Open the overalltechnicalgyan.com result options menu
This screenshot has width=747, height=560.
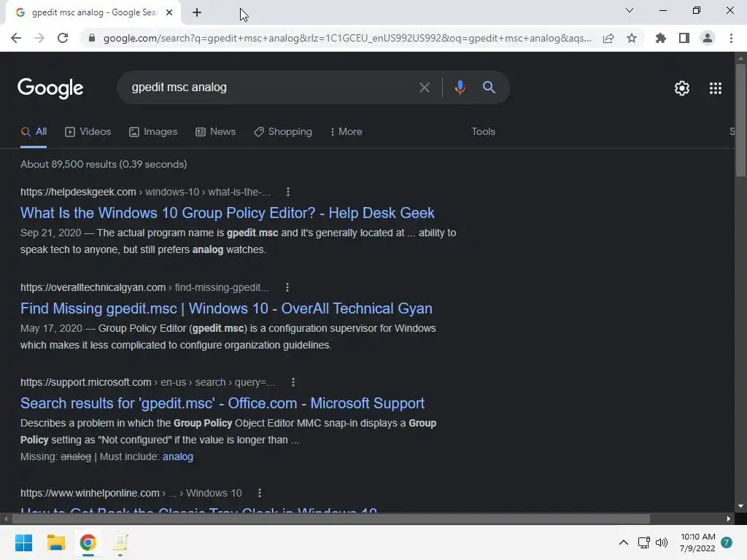click(287, 287)
